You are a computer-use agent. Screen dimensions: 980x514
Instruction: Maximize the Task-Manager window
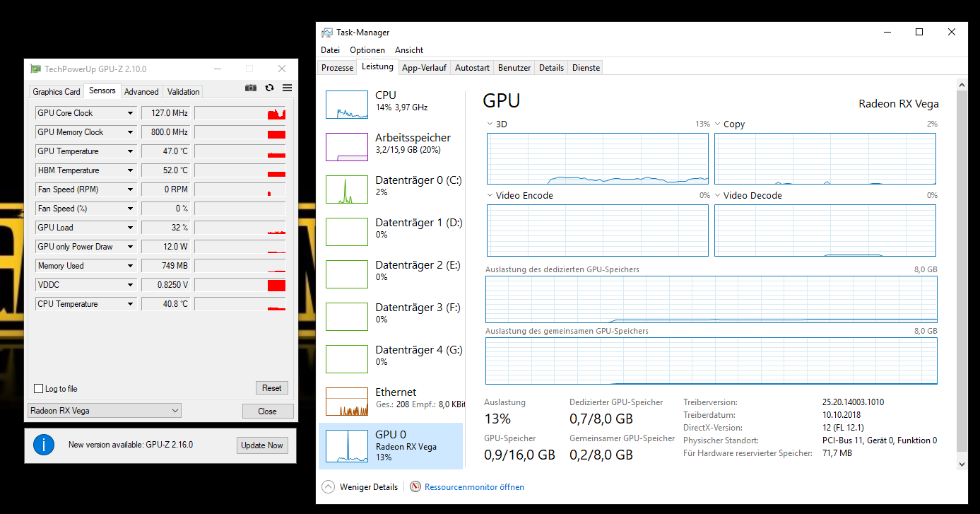(919, 32)
